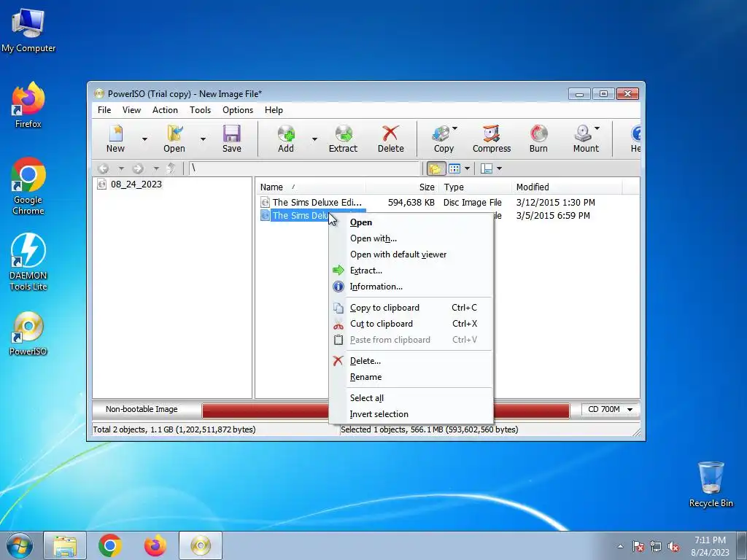Open the Google Chrome desktop shortcut

(28, 186)
